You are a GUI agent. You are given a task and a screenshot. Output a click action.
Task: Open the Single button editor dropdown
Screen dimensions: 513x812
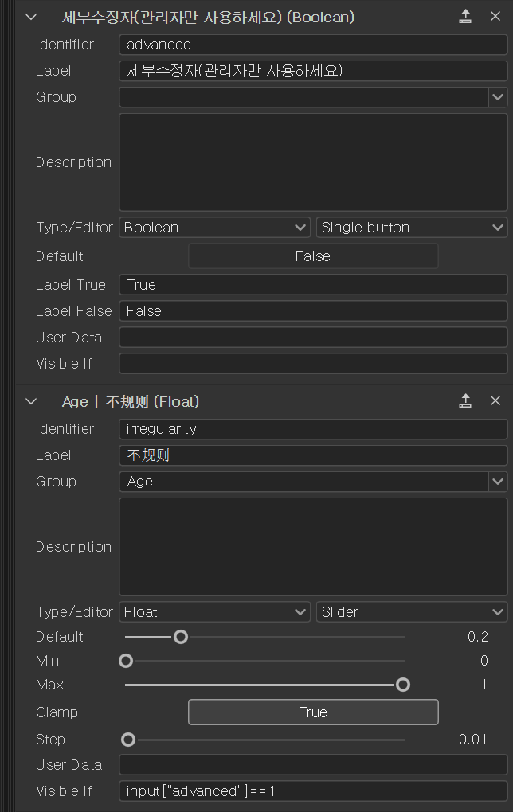coord(412,228)
